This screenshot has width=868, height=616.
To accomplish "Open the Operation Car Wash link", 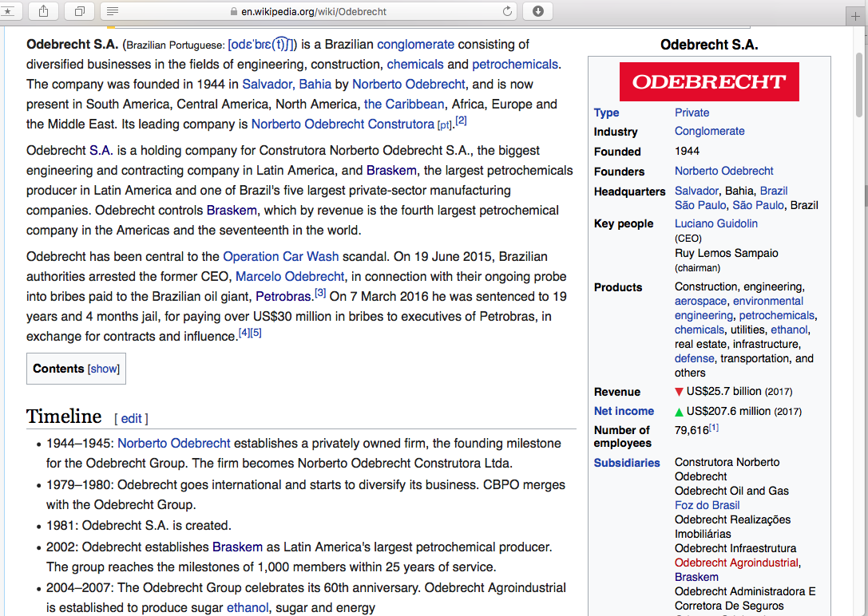I will pyautogui.click(x=281, y=256).
